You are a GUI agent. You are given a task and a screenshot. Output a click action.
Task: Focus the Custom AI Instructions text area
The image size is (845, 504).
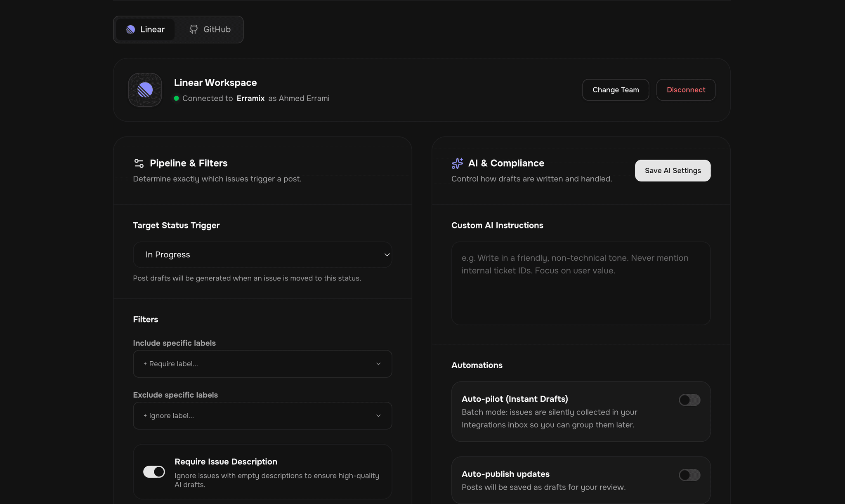pos(581,283)
